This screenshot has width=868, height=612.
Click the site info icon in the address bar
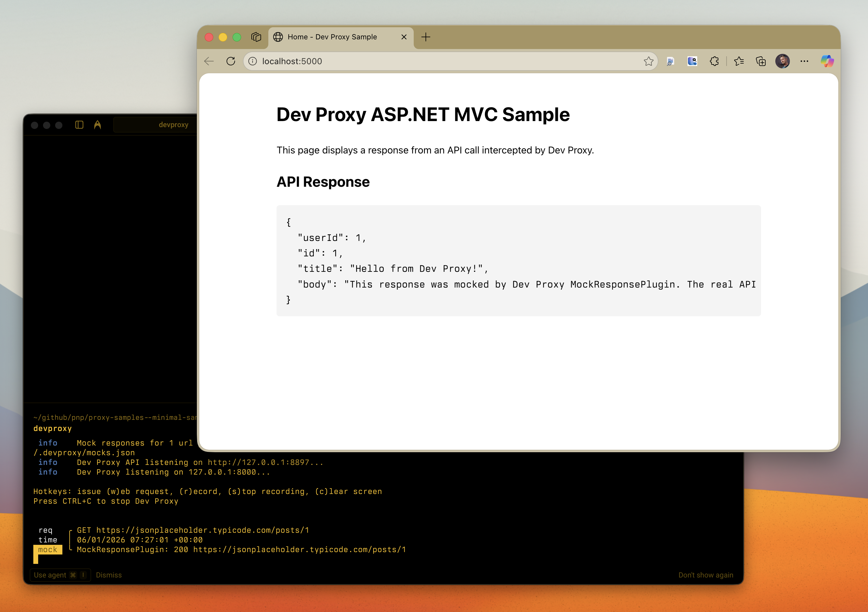point(252,61)
